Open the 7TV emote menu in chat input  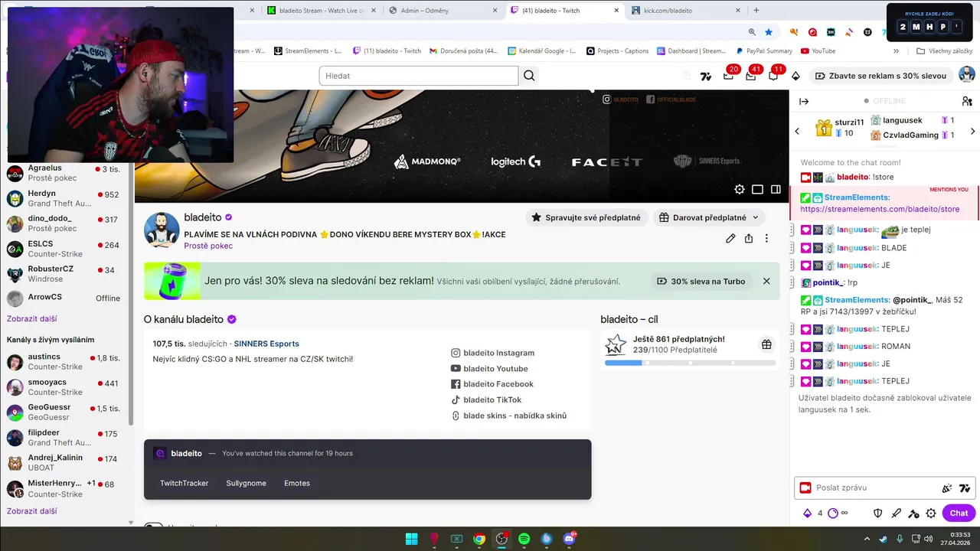click(x=965, y=487)
